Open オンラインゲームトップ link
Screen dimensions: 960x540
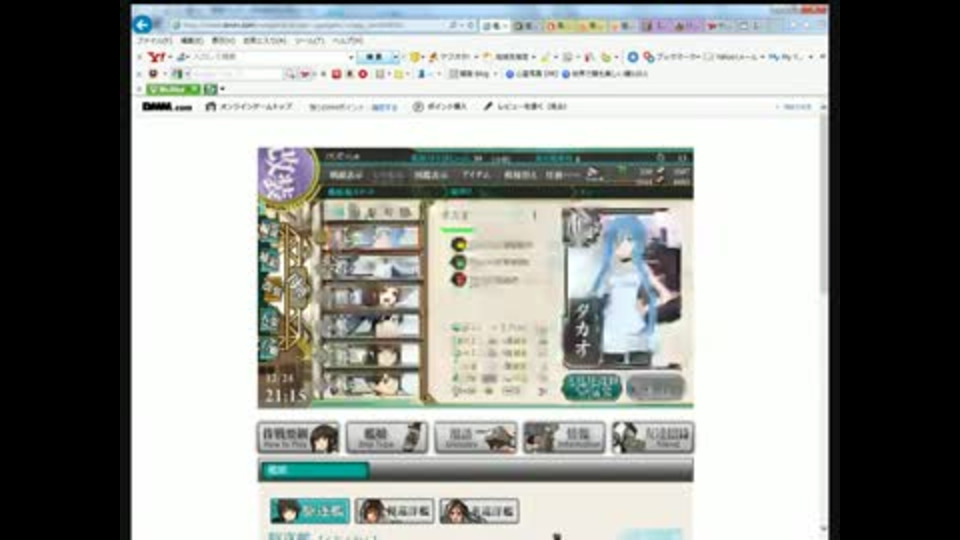coord(249,107)
